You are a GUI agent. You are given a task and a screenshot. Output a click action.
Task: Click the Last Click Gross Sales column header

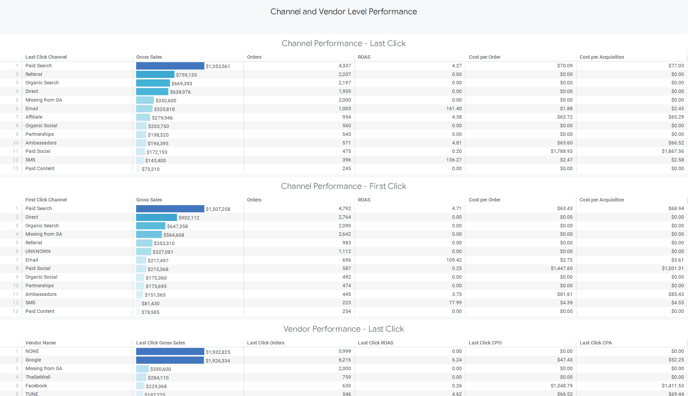coord(160,343)
